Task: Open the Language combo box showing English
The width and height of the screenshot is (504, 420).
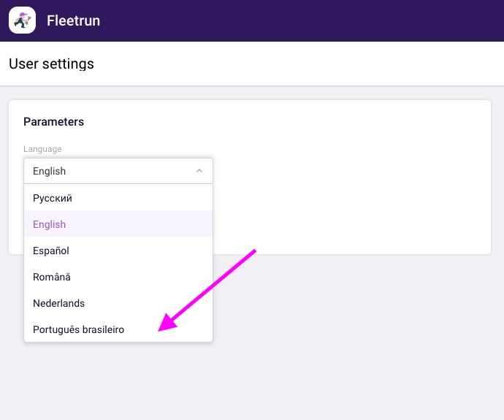Action: coord(110,171)
